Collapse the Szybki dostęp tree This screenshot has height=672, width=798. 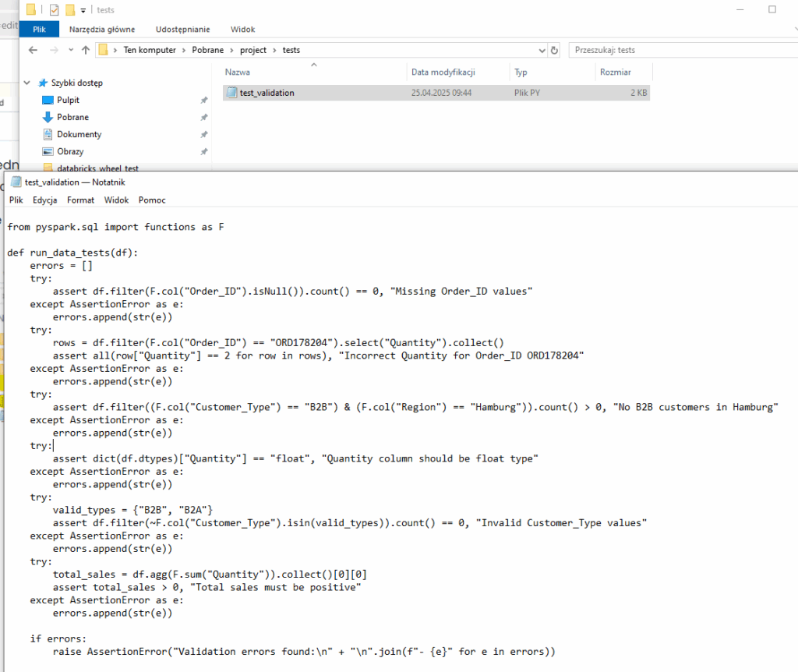(28, 83)
